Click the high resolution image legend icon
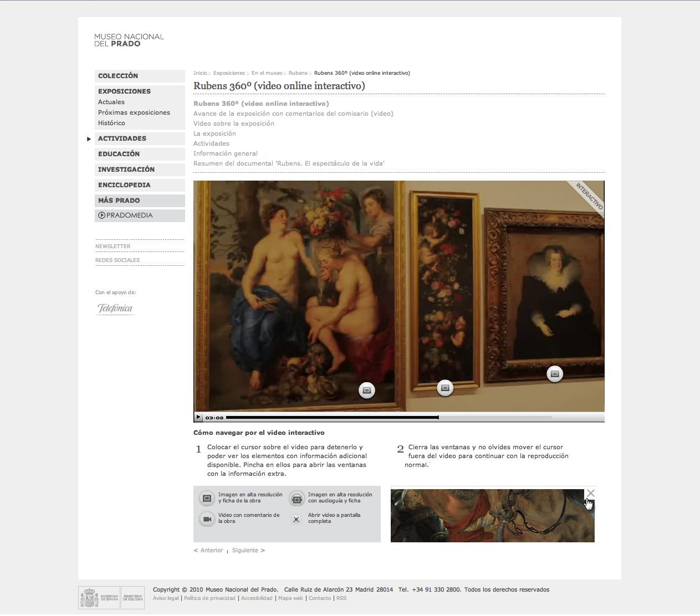This screenshot has height=616, width=700. [x=207, y=498]
